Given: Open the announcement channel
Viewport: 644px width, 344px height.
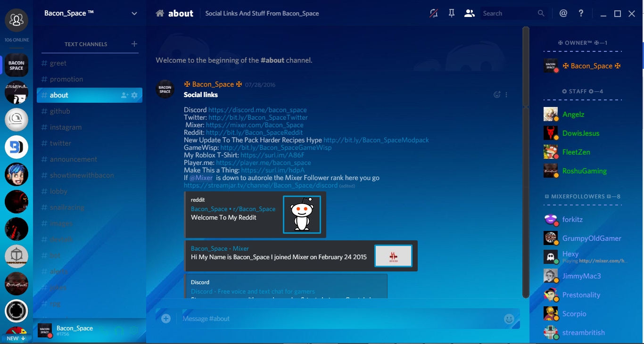Looking at the screenshot, I should tap(90, 159).
